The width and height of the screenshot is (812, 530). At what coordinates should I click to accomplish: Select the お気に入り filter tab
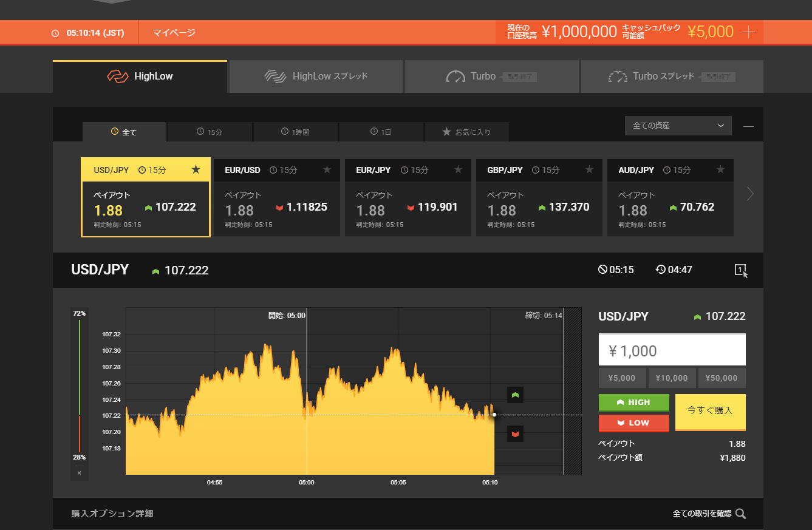(x=467, y=132)
